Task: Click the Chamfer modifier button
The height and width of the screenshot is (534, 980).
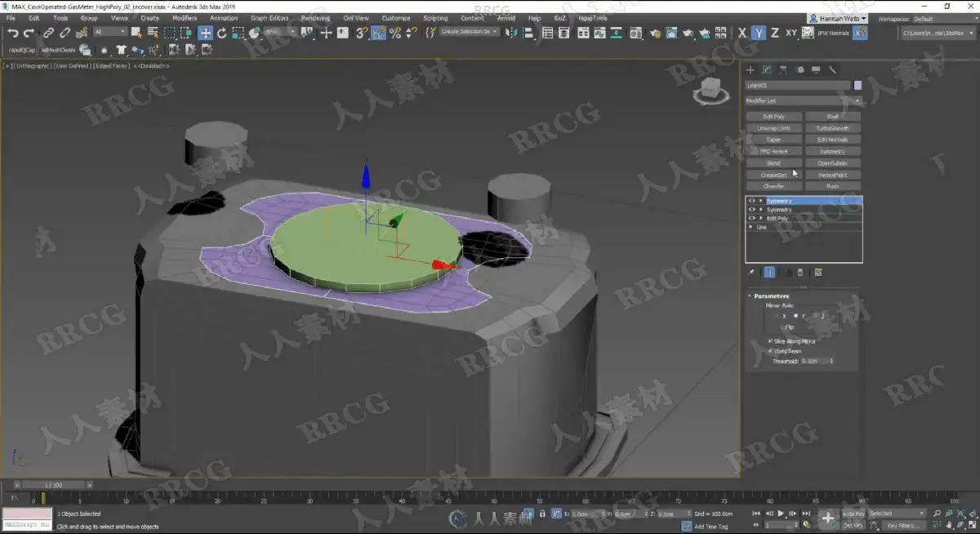Action: [x=773, y=186]
